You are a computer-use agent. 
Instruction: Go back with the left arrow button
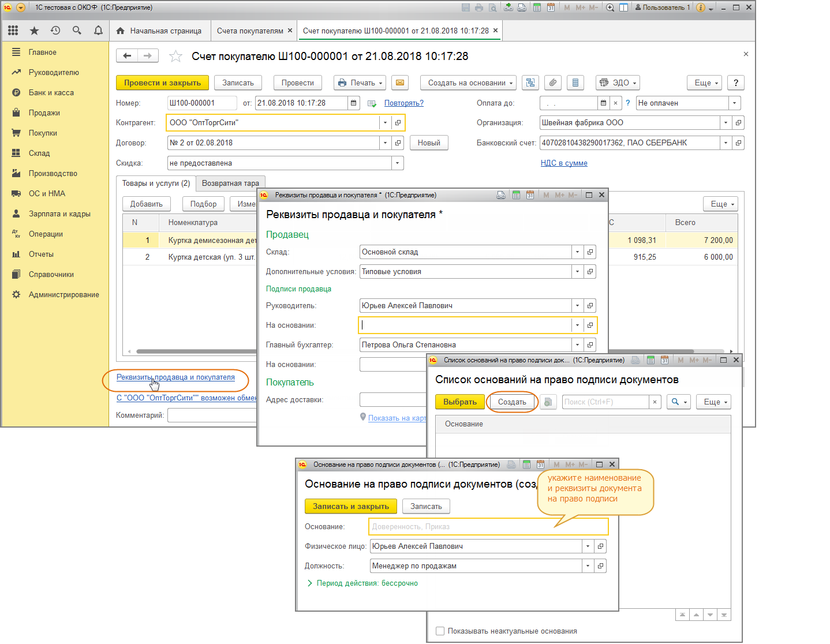(127, 56)
